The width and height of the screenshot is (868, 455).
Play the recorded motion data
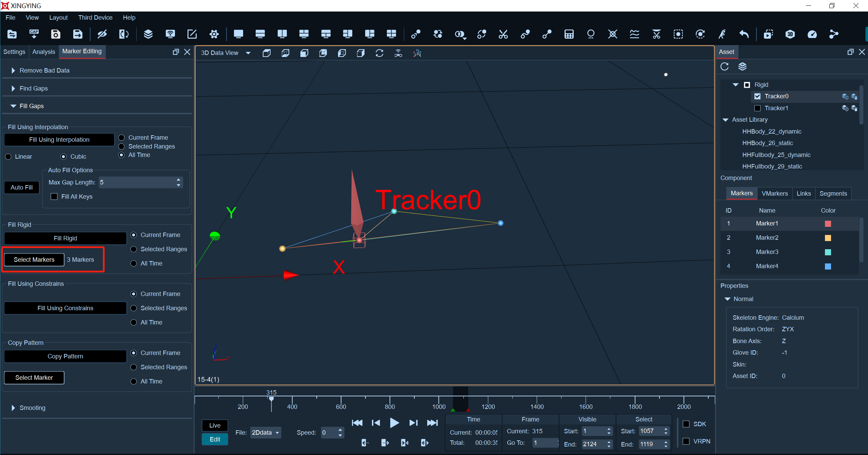click(x=394, y=423)
